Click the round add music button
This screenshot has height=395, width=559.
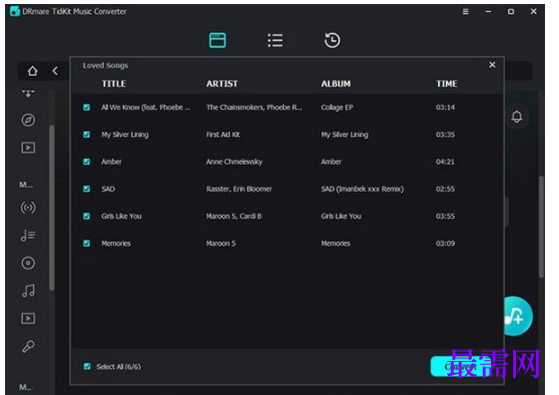[518, 316]
